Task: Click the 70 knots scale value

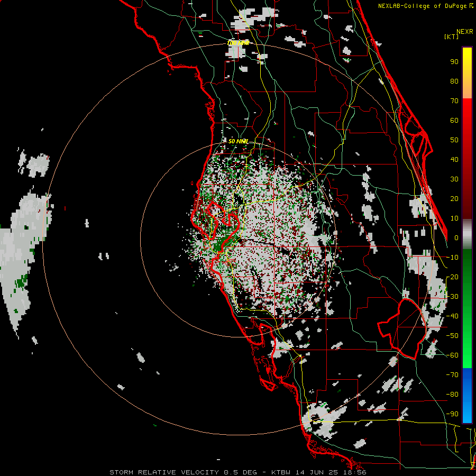Action: tap(454, 101)
